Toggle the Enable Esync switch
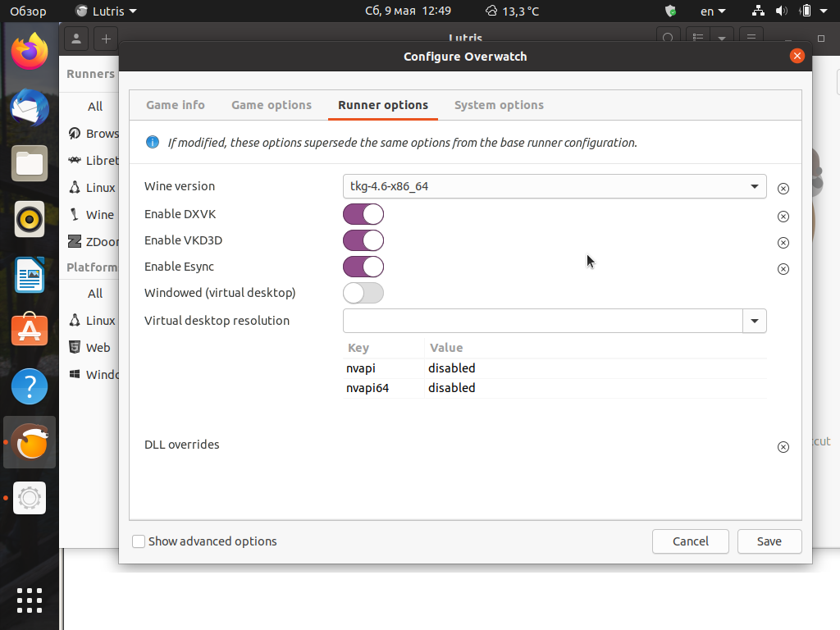 (x=363, y=267)
